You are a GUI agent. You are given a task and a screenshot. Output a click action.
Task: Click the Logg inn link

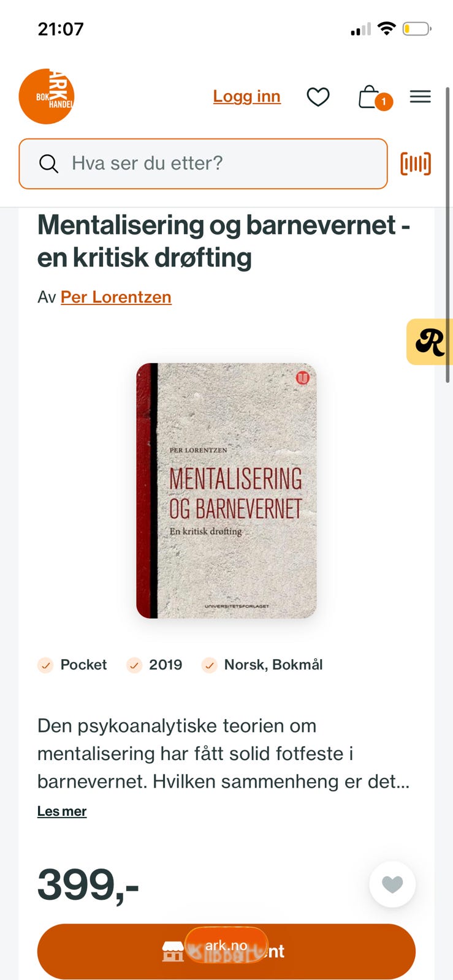click(247, 96)
